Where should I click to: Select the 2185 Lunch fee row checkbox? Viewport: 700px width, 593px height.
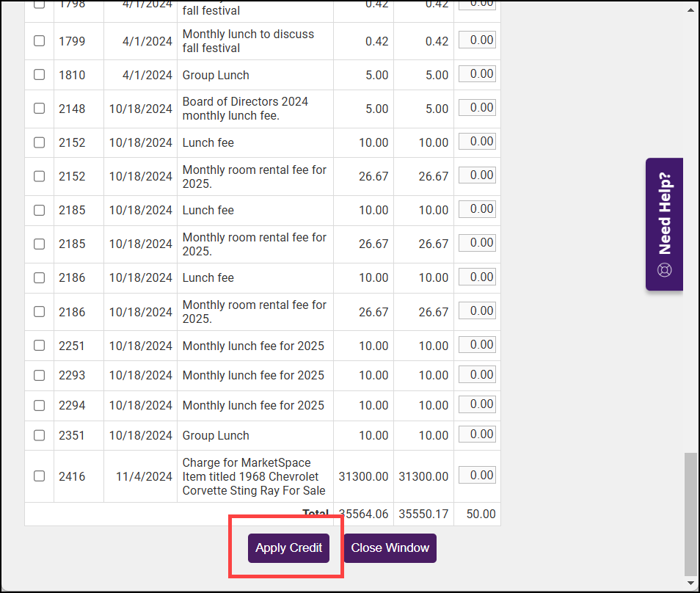click(x=40, y=210)
